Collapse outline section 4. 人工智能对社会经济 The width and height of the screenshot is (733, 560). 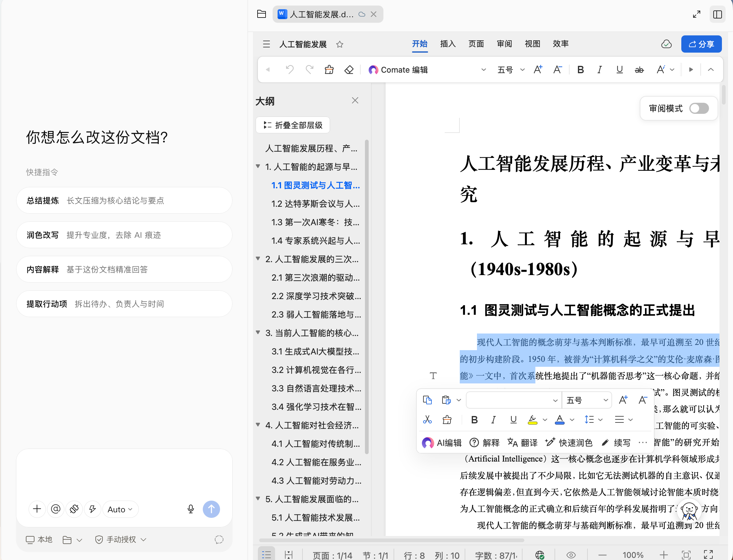258,425
